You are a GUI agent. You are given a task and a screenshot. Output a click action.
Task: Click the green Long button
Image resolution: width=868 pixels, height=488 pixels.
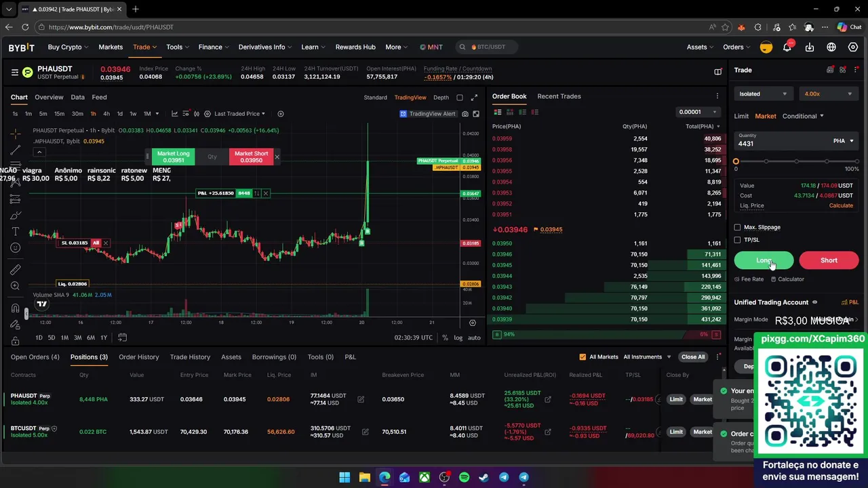764,260
